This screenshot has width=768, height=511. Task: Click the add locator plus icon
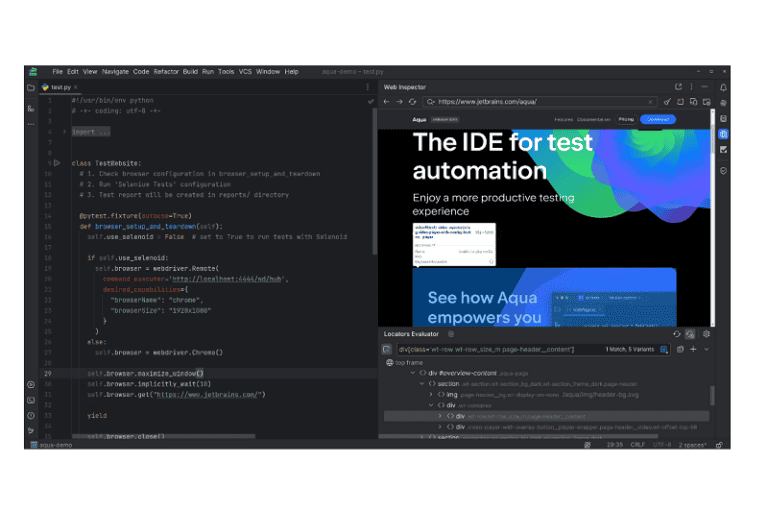(693, 349)
